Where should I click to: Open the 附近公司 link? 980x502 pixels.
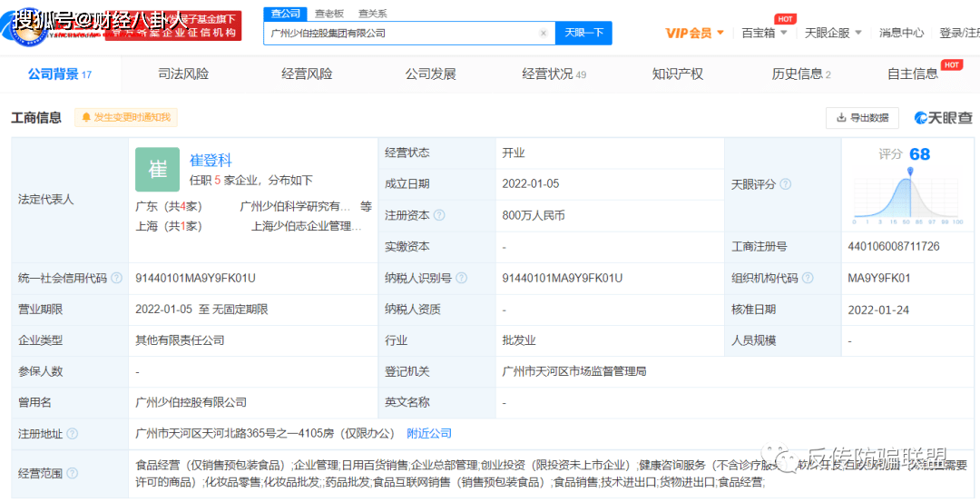click(x=428, y=433)
